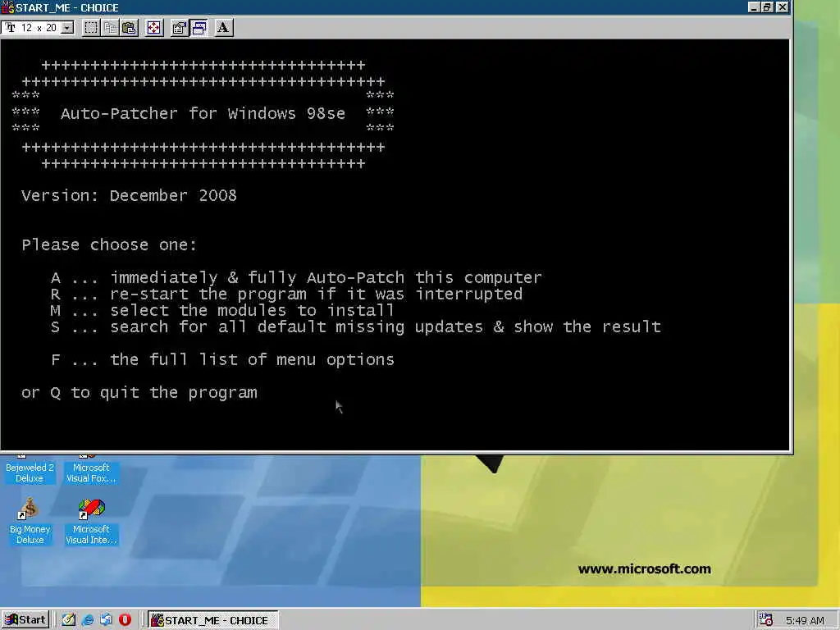Launch Internet Explorer from quick launch
Image resolution: width=840 pixels, height=630 pixels.
[x=87, y=620]
